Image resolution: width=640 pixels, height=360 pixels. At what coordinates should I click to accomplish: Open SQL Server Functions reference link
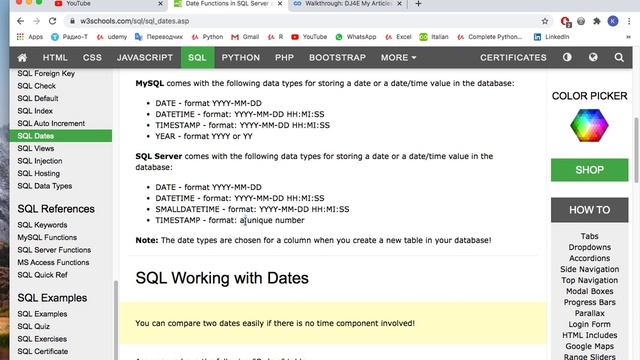(x=54, y=250)
